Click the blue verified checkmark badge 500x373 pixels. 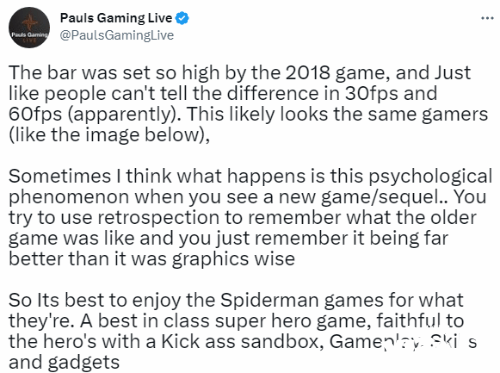(x=182, y=18)
